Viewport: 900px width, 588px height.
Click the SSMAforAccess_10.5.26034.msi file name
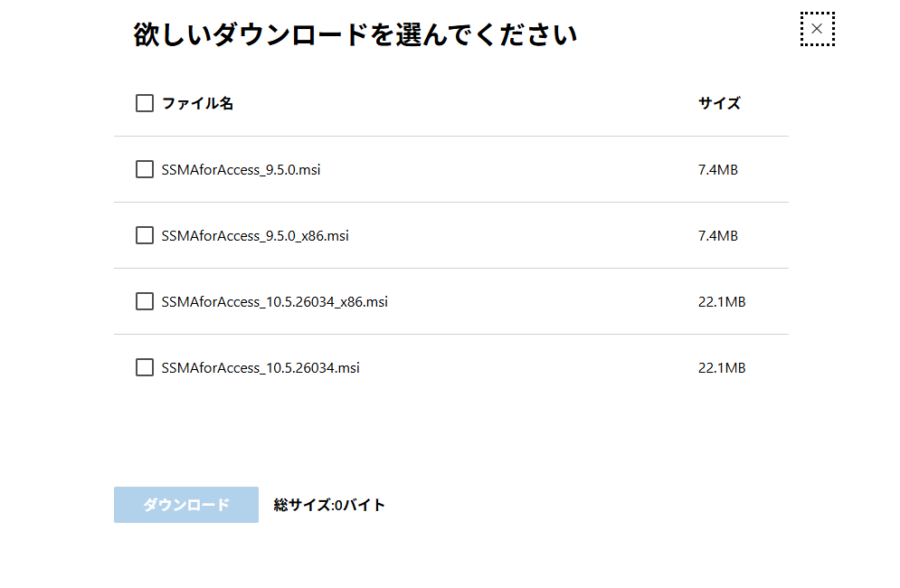click(x=261, y=367)
